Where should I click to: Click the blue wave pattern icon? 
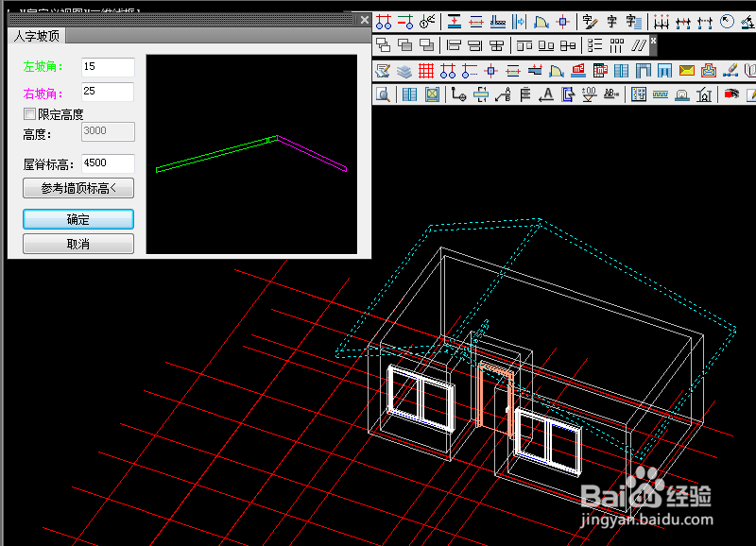tap(661, 94)
